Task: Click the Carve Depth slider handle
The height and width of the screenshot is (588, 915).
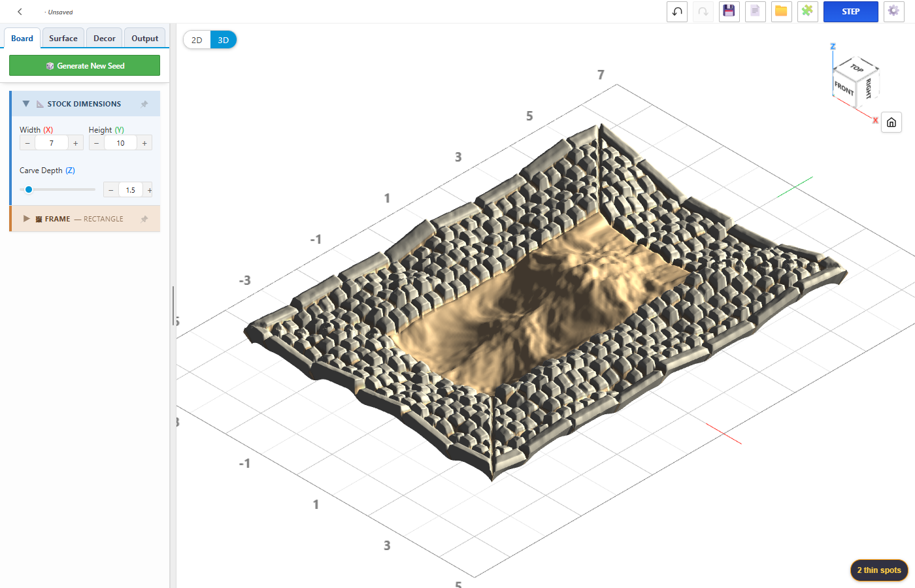Action: [x=29, y=189]
